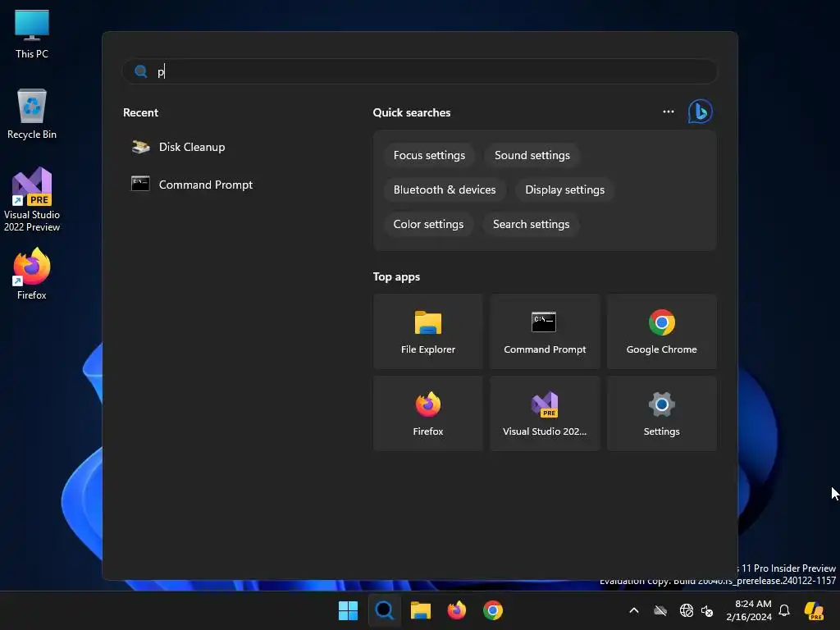The width and height of the screenshot is (840, 630).
Task: Open the Quick searches more options menu
Action: tap(668, 112)
